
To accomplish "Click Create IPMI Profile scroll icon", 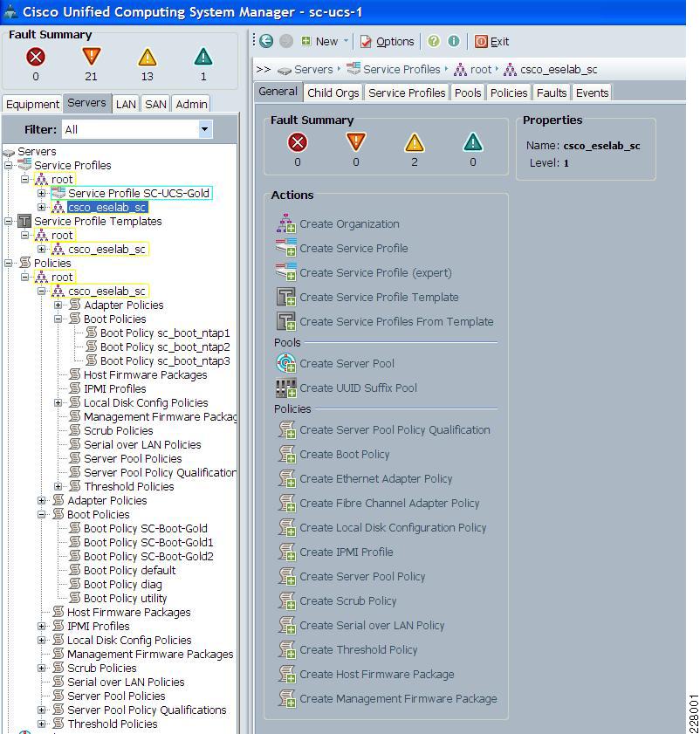I will pos(286,552).
